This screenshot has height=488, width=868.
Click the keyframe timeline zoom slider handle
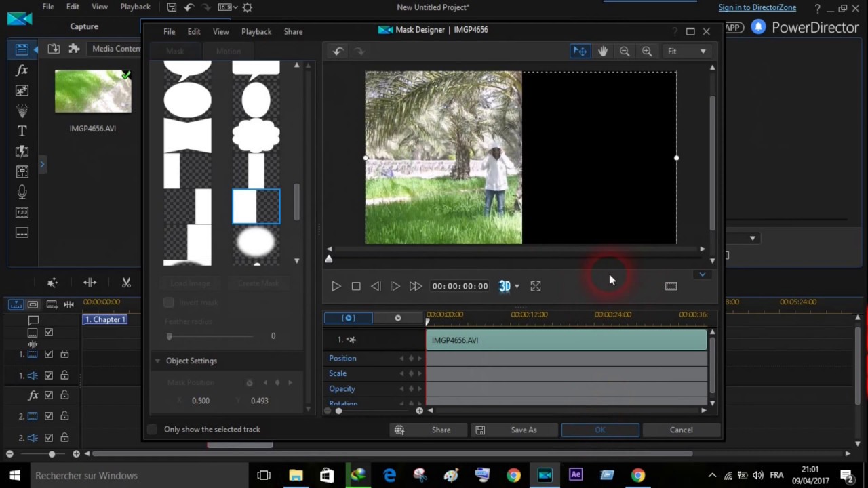coord(338,411)
